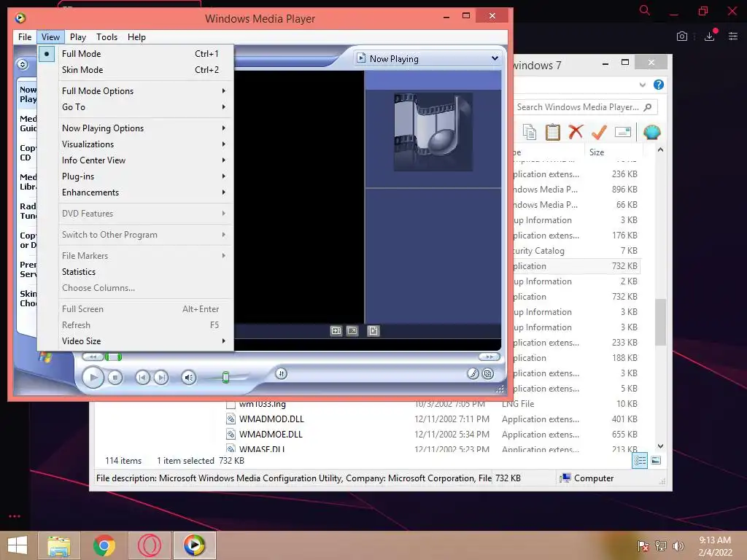Click the Paste clipboard icon in Explorer
Image resolution: width=747 pixels, height=560 pixels.
pyautogui.click(x=553, y=132)
